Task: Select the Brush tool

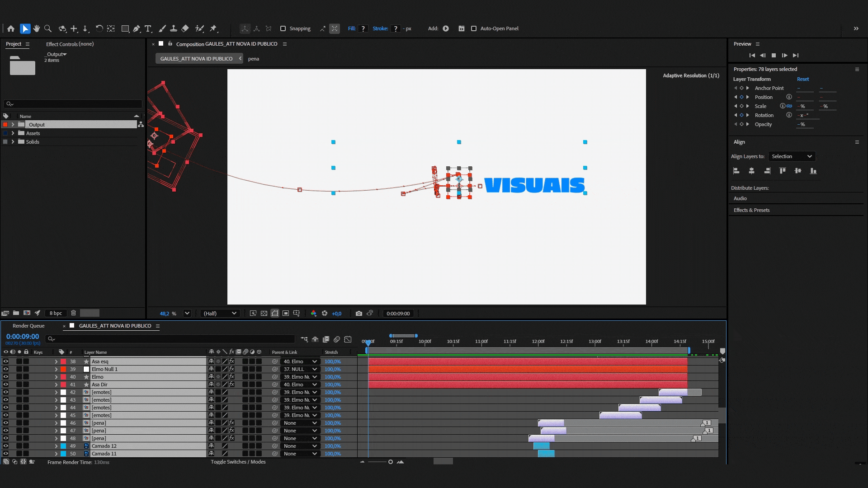Action: click(162, 28)
